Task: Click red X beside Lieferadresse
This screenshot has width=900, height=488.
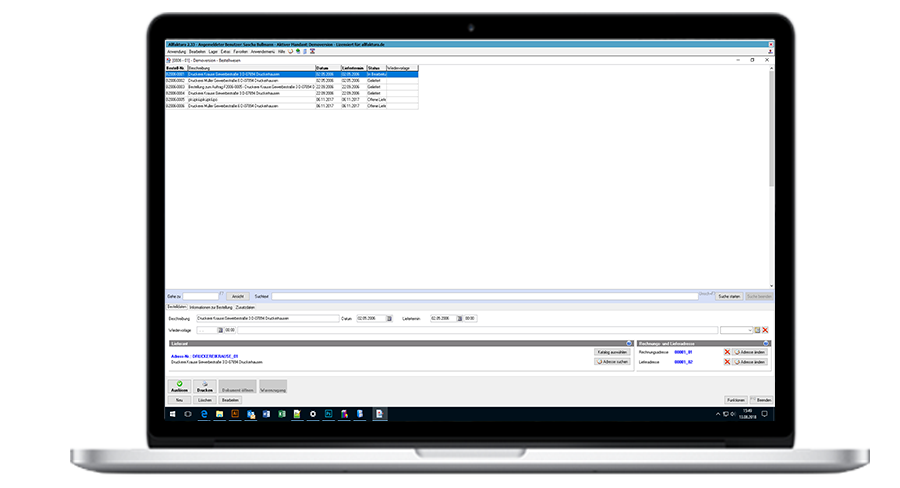Action: (x=727, y=362)
